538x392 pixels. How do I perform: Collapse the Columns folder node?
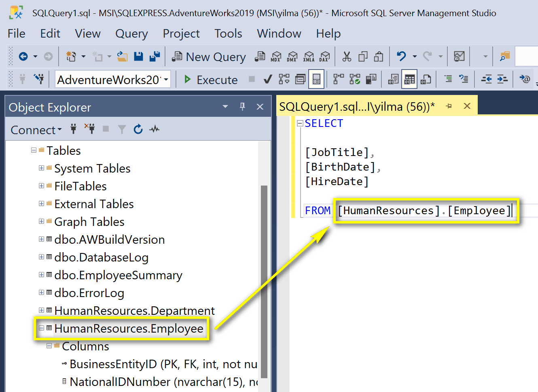pyautogui.click(x=49, y=346)
